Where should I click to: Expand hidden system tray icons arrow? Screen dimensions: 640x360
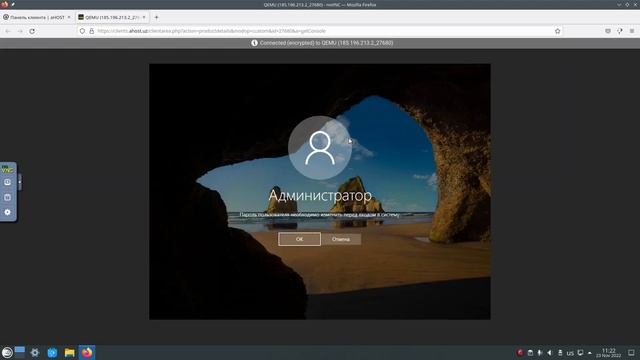tap(590, 353)
